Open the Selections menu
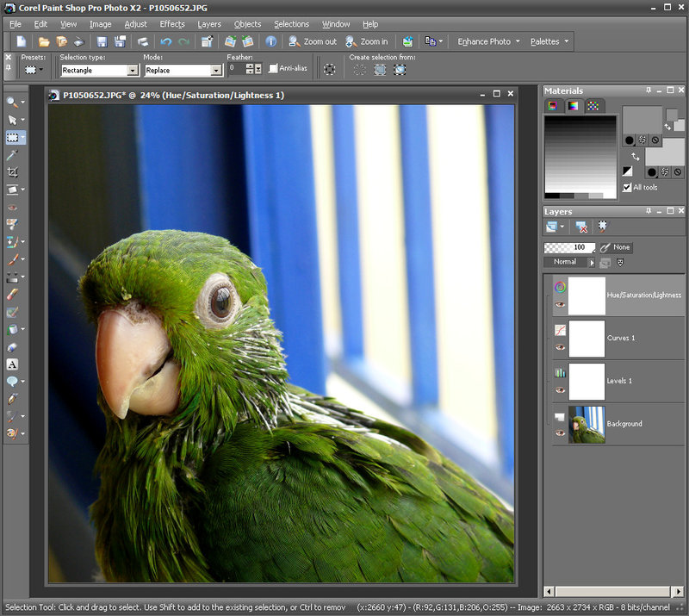This screenshot has height=616, width=689. (291, 24)
